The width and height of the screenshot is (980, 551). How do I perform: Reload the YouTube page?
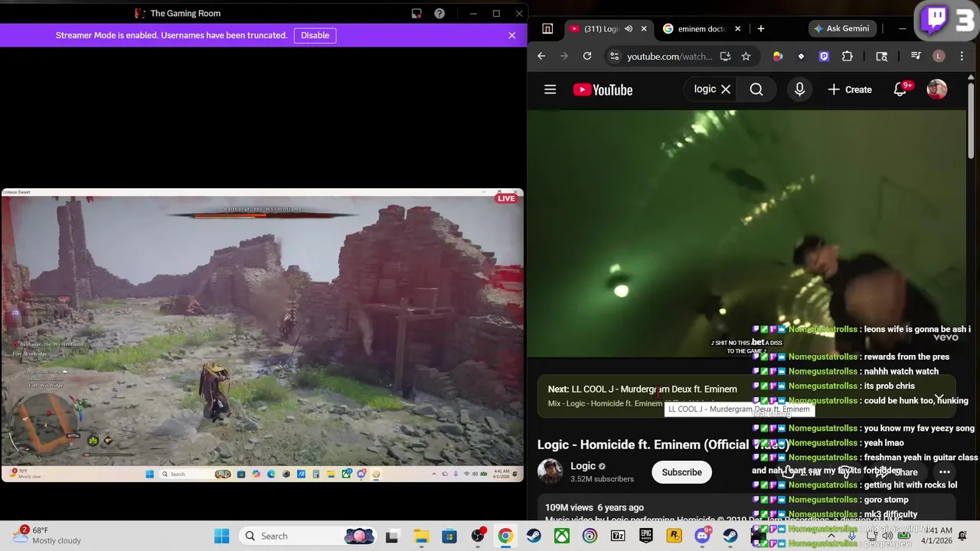pos(587,56)
